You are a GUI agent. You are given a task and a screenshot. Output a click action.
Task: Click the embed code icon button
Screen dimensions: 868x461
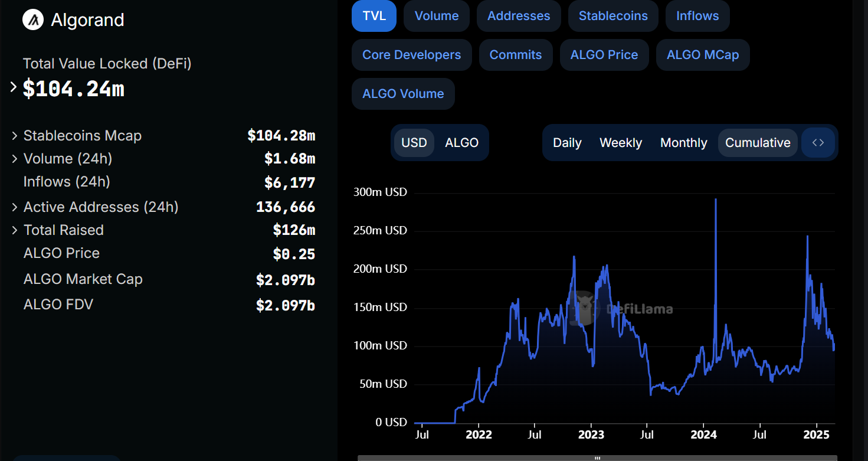(818, 143)
